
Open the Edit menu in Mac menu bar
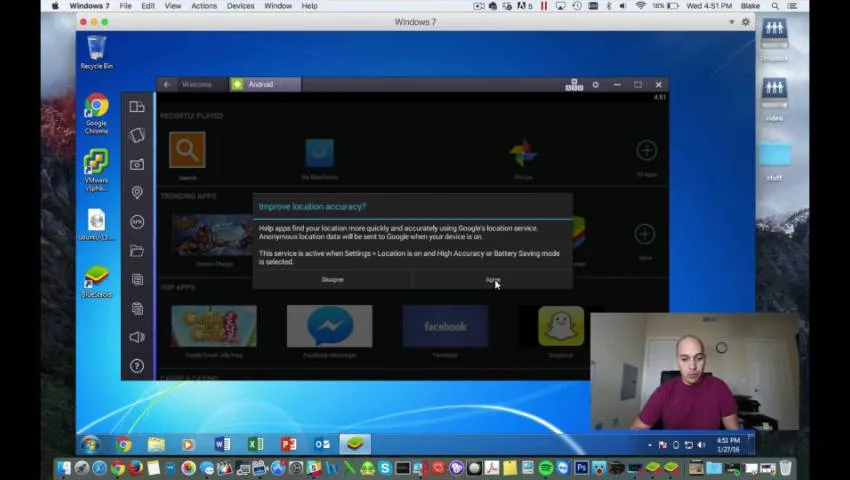point(148,5)
